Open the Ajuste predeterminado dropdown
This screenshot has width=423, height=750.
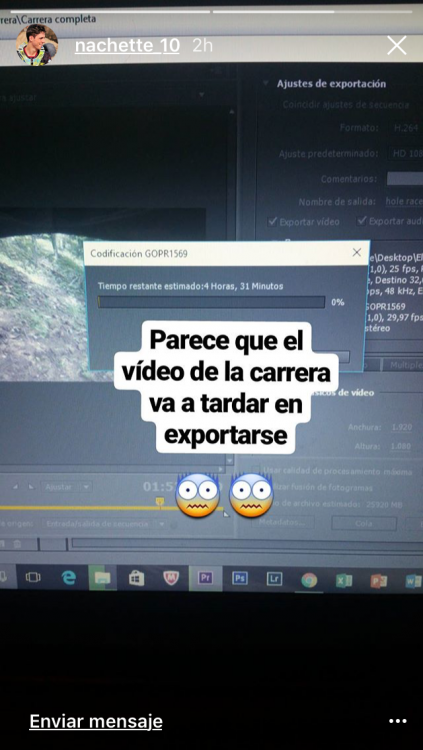405,154
